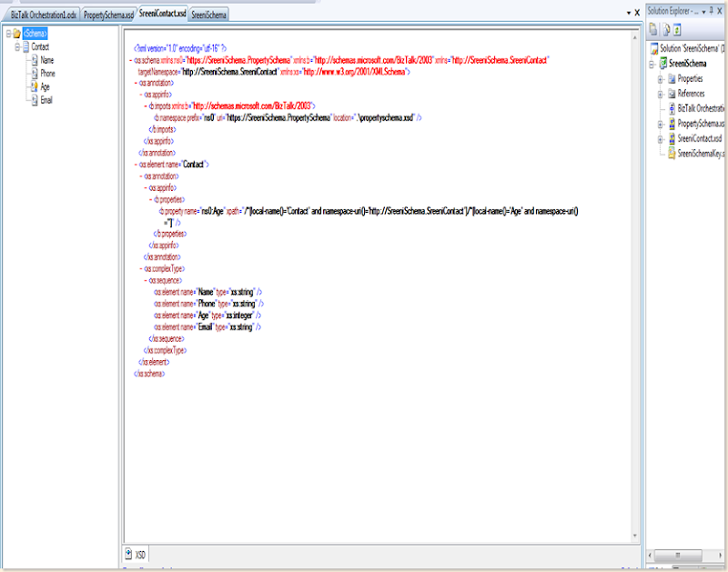Click Properties toolbar icon in Solution Explorer
Viewport: 728px width, 572px height.
click(653, 30)
